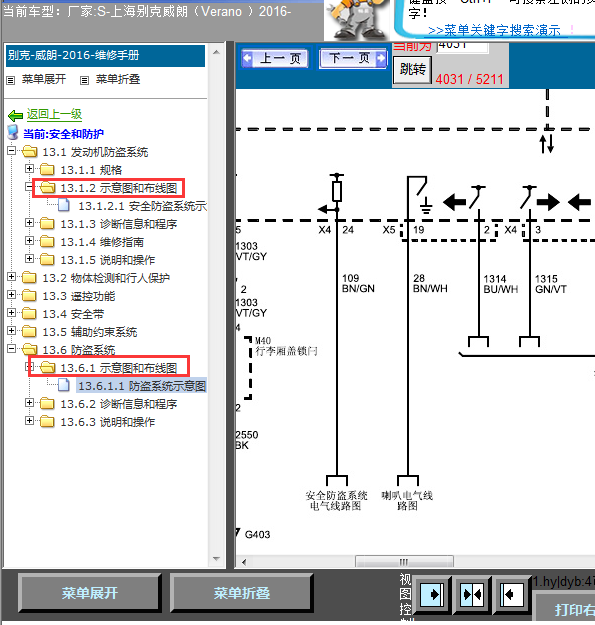Screen dimensions: 595x625
Task: Click the list icon beside top 菜单折叠
Action: pos(84,80)
